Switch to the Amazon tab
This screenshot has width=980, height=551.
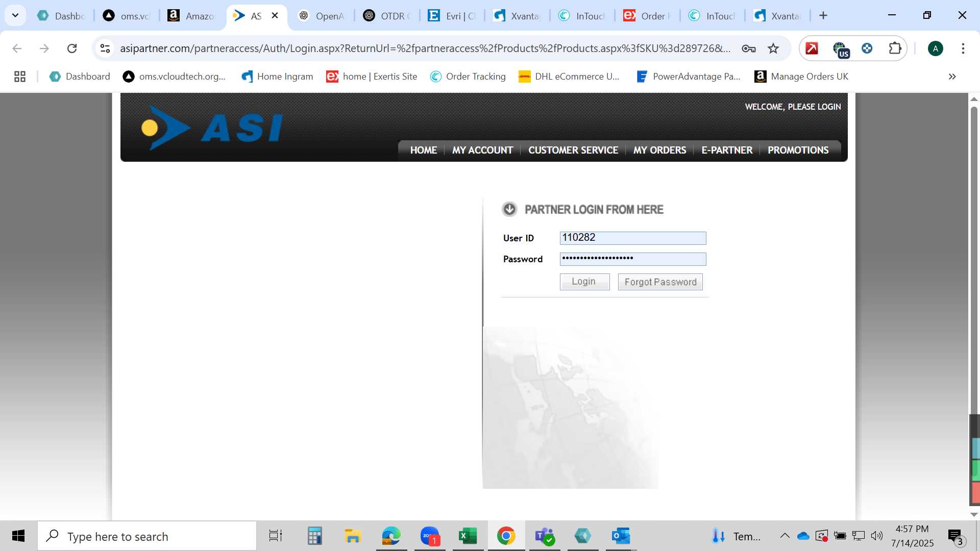pos(192,16)
